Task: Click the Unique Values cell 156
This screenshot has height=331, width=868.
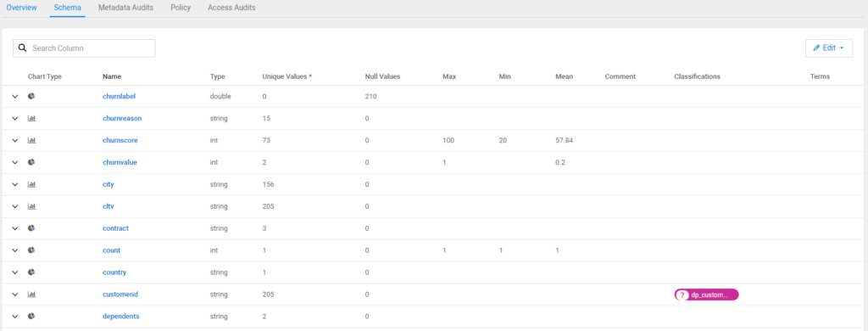Action: pos(268,184)
